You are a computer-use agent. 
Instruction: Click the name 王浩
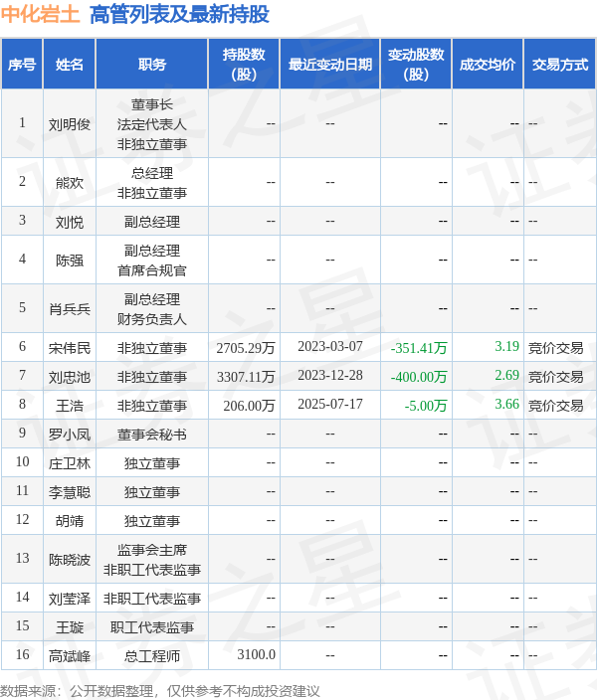tap(70, 406)
